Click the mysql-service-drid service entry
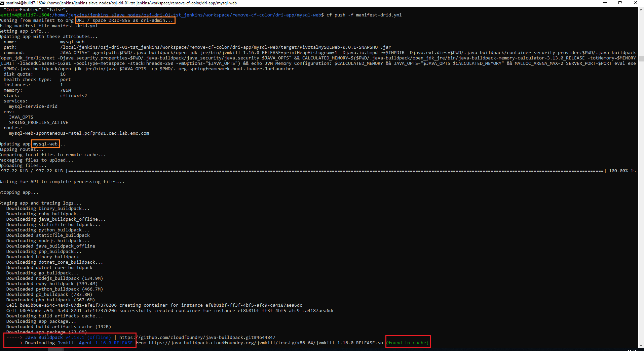Viewport: 644px width, 351px height. (33, 106)
